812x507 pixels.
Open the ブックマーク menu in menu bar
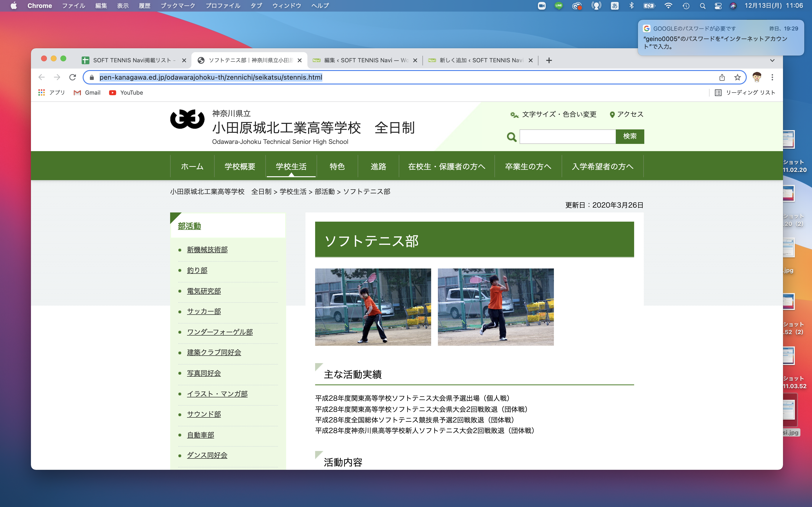click(x=178, y=6)
